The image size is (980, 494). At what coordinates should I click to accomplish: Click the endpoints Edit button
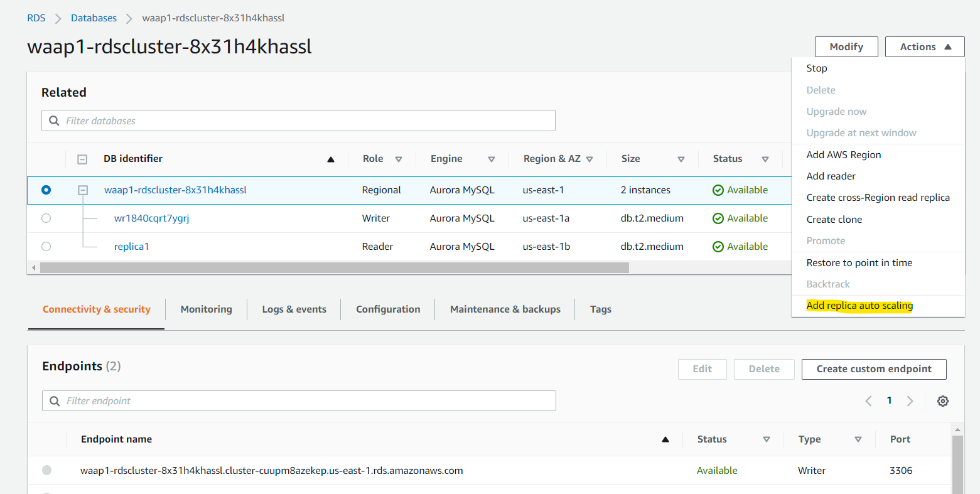[x=703, y=369]
